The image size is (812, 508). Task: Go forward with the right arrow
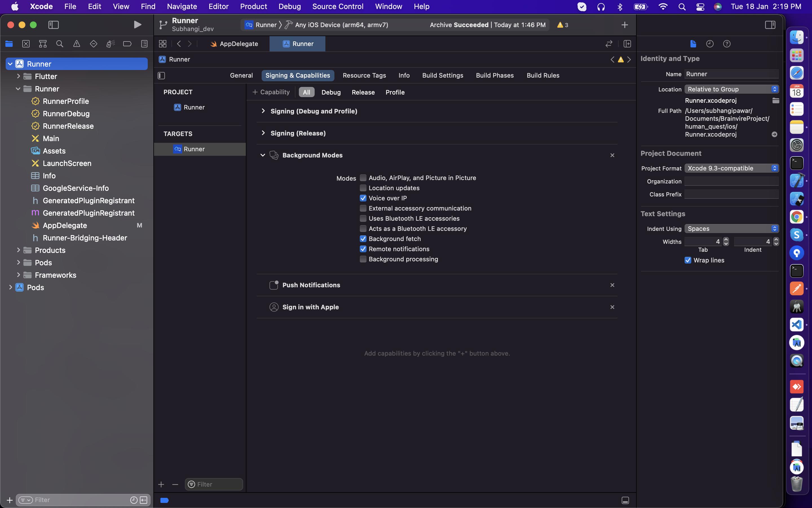[x=189, y=44]
